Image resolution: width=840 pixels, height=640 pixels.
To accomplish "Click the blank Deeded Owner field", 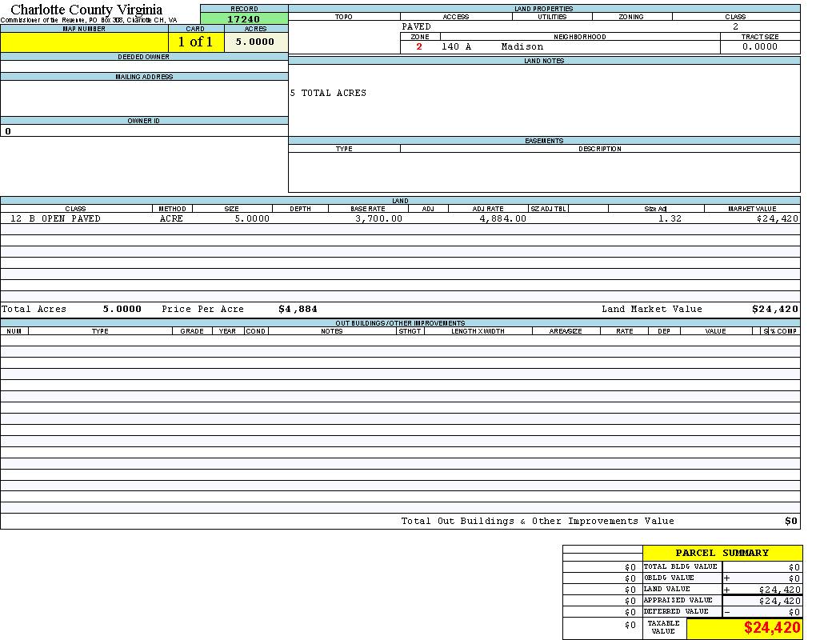I will [144, 66].
